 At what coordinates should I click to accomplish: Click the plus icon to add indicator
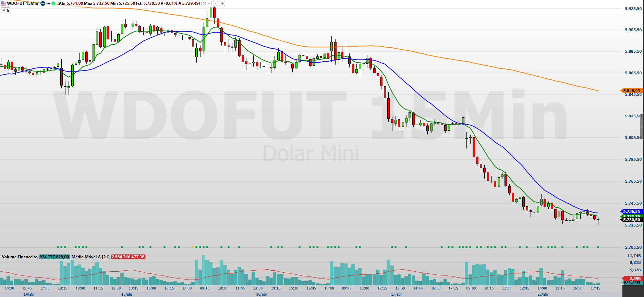pyautogui.click(x=222, y=3)
